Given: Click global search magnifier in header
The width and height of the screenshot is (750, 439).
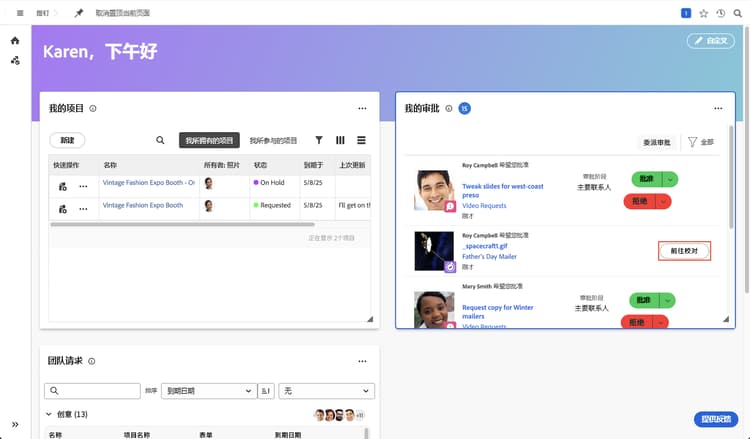Looking at the screenshot, I should click(x=738, y=13).
